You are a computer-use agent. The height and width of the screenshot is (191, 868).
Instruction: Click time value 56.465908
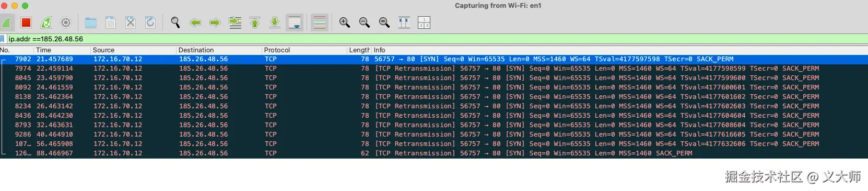click(55, 144)
